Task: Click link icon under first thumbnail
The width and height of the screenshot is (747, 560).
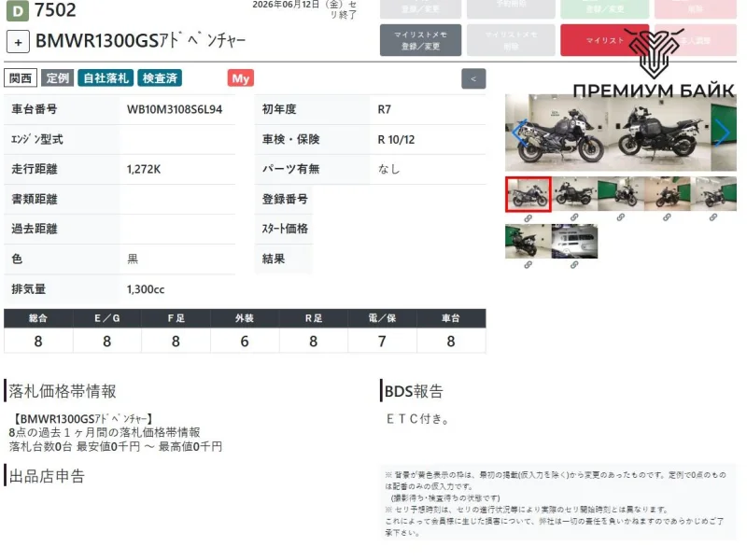Action: point(528,218)
